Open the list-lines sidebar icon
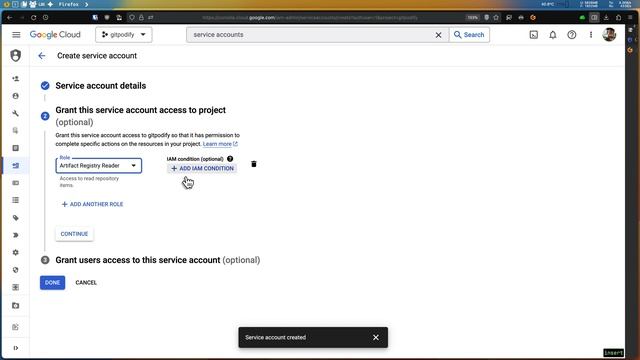Screen dimensions: 640x360 point(16,200)
